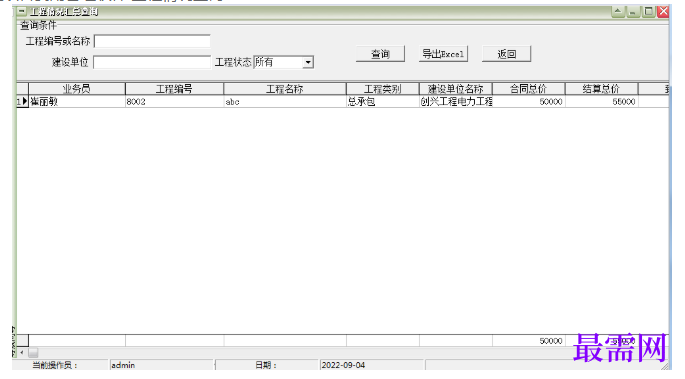685x379 pixels.
Task: Click the horizontal scrollbar thumb
Action: (33, 352)
